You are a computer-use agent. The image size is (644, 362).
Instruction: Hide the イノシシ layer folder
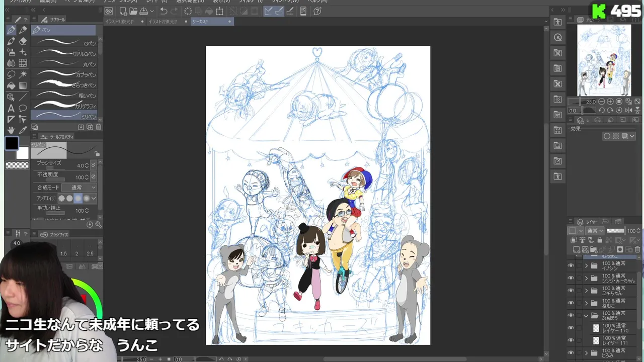coord(571,265)
